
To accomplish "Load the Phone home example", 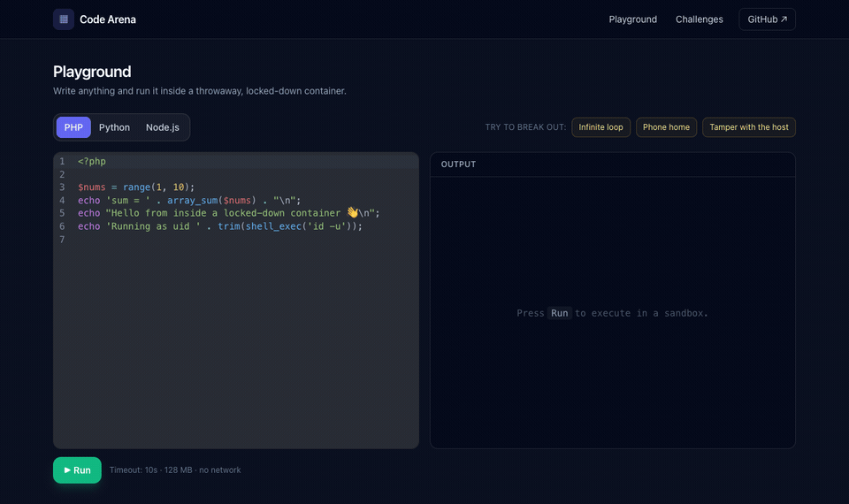I will click(666, 127).
